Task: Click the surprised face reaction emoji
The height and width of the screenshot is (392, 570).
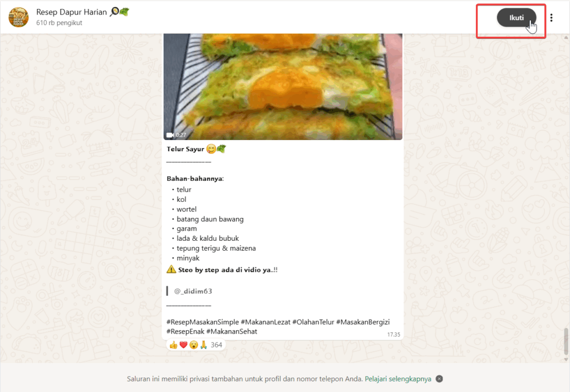Action: click(194, 345)
